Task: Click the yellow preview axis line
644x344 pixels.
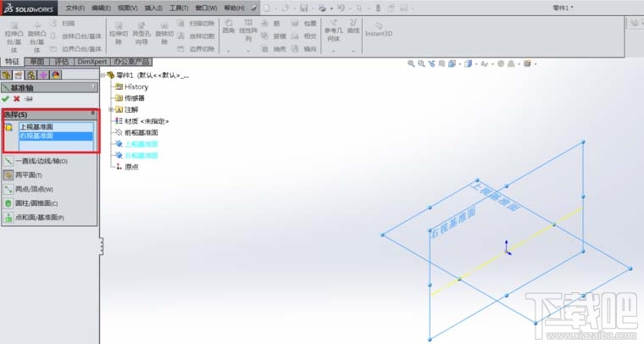Action: coord(507,252)
